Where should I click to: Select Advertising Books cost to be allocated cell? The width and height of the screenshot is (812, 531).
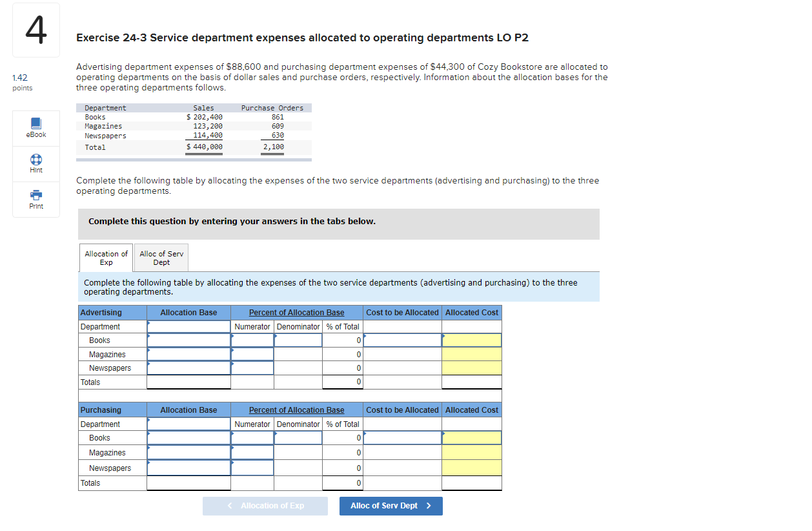click(x=402, y=340)
